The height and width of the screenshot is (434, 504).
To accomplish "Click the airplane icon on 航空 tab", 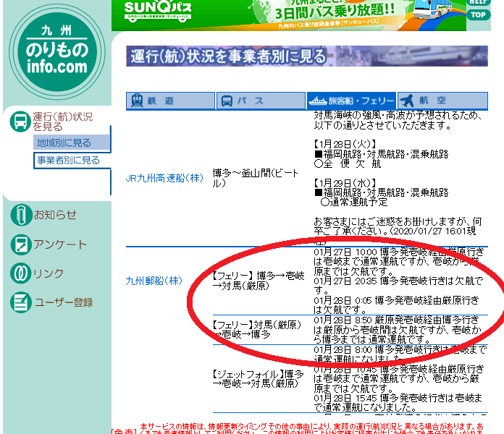I will pyautogui.click(x=407, y=101).
